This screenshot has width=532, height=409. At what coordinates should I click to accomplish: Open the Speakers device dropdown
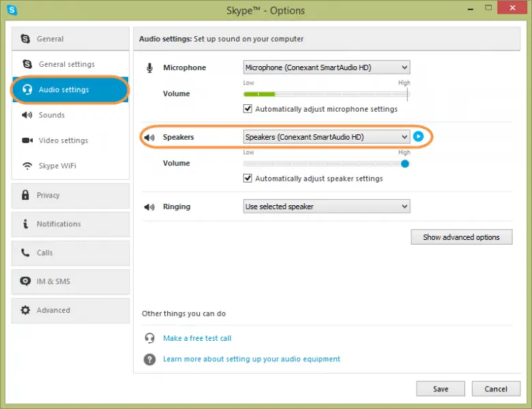tap(327, 137)
